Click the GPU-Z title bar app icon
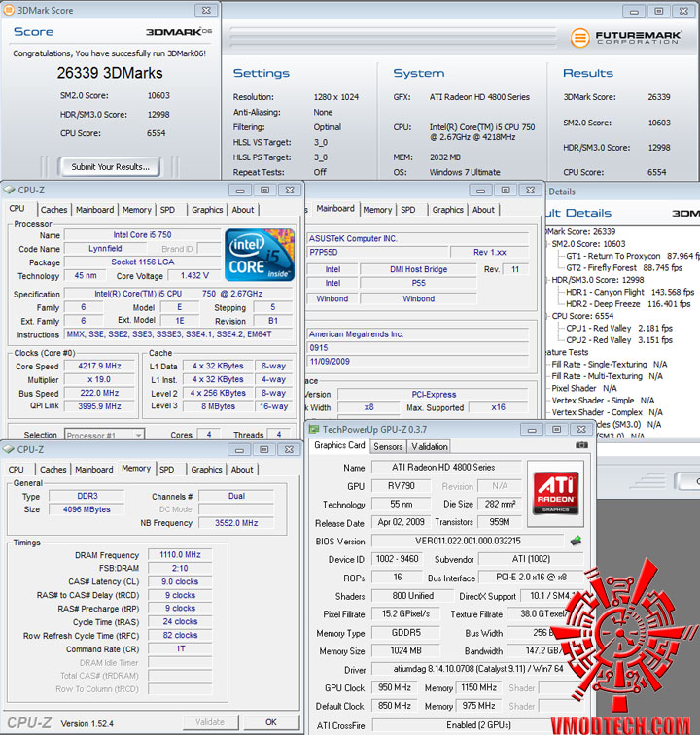Viewport: 700px width, 735px height. point(314,429)
